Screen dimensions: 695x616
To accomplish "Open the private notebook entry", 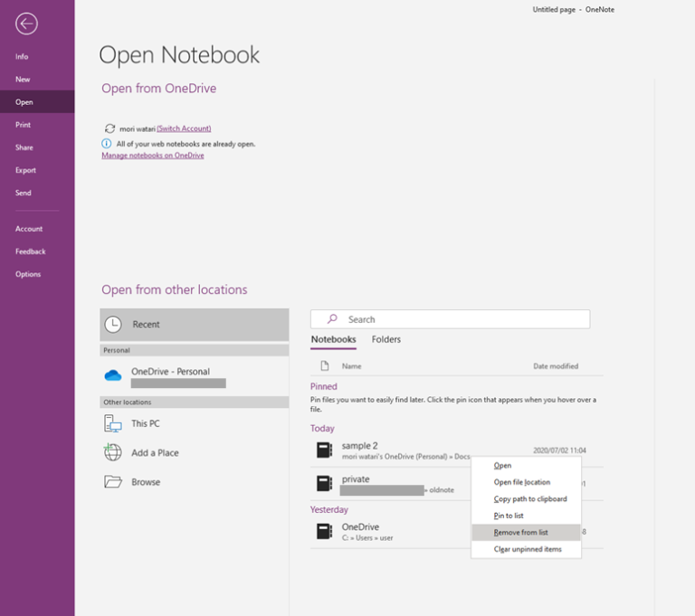I will [x=391, y=484].
